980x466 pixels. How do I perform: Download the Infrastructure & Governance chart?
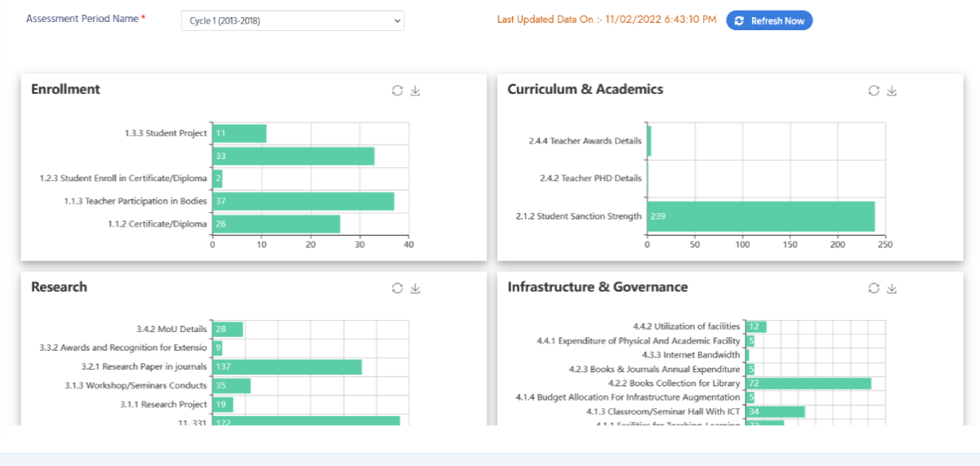[x=892, y=288]
